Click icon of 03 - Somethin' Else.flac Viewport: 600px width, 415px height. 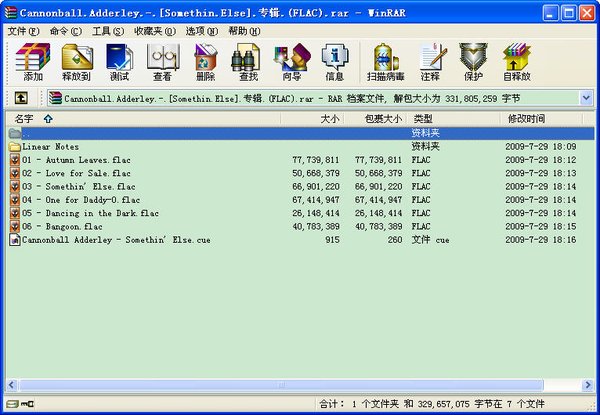[x=15, y=187]
